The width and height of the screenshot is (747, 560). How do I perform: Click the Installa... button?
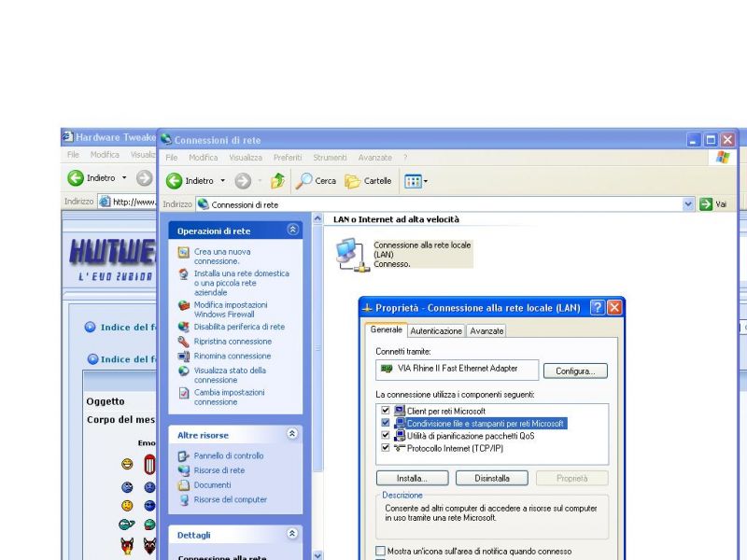tap(412, 478)
